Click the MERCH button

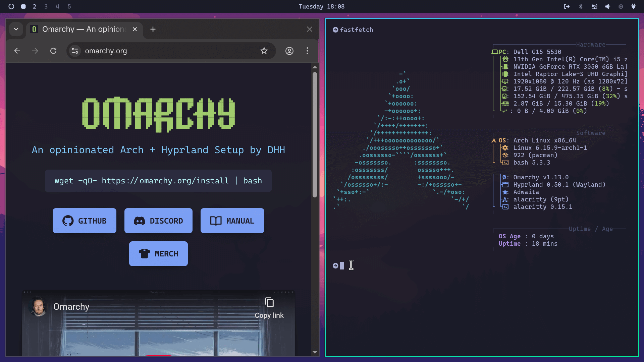158,254
